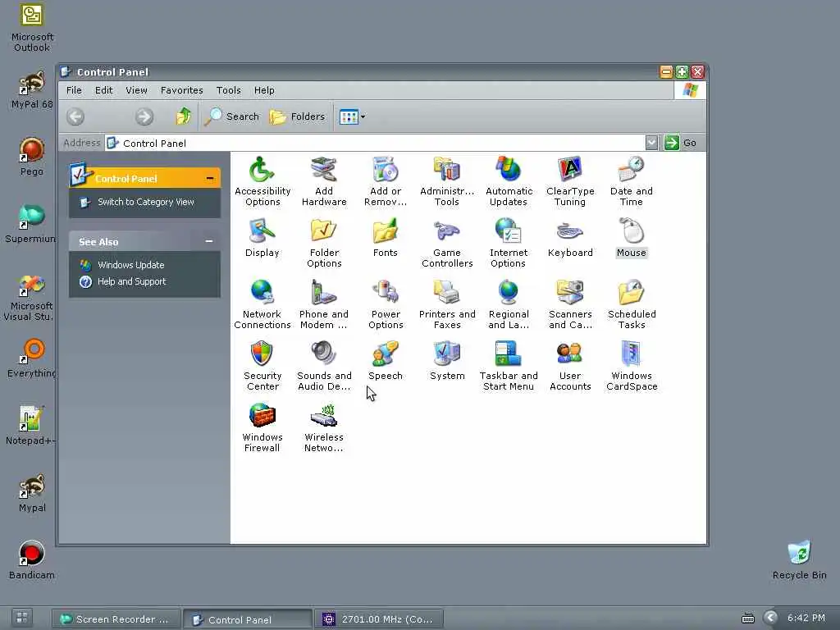The image size is (840, 630).
Task: Expand hidden system tray icons arrow
Action: coord(770,619)
